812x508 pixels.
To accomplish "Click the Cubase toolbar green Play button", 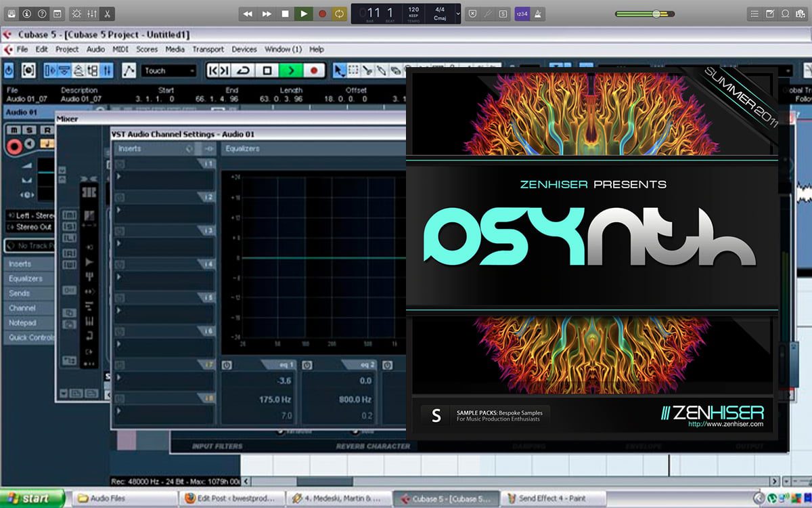I will tap(291, 70).
